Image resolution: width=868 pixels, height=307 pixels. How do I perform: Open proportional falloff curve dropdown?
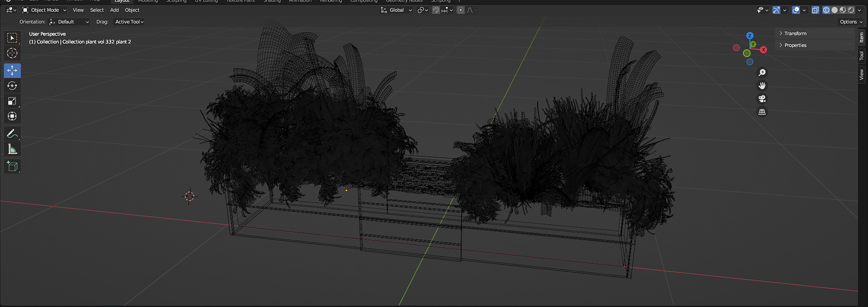click(x=472, y=10)
